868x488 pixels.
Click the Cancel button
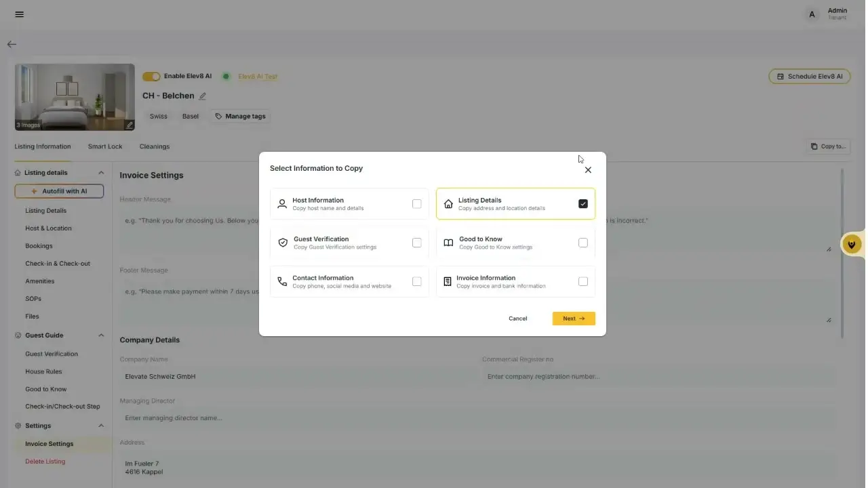(518, 319)
